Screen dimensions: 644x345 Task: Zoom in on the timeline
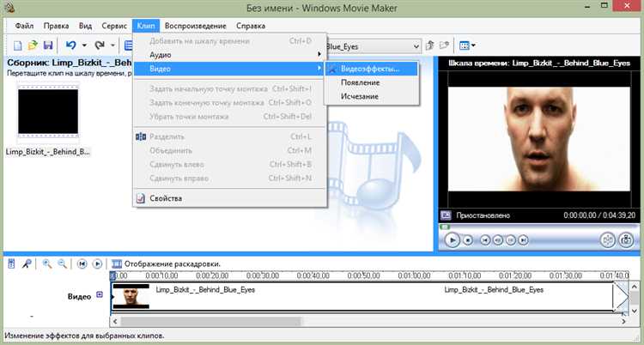coord(47,263)
